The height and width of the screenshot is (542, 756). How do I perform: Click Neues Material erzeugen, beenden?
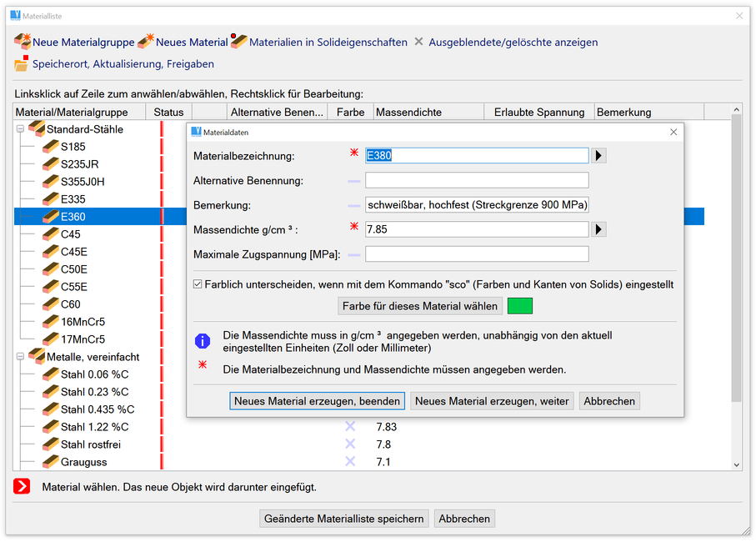point(317,401)
